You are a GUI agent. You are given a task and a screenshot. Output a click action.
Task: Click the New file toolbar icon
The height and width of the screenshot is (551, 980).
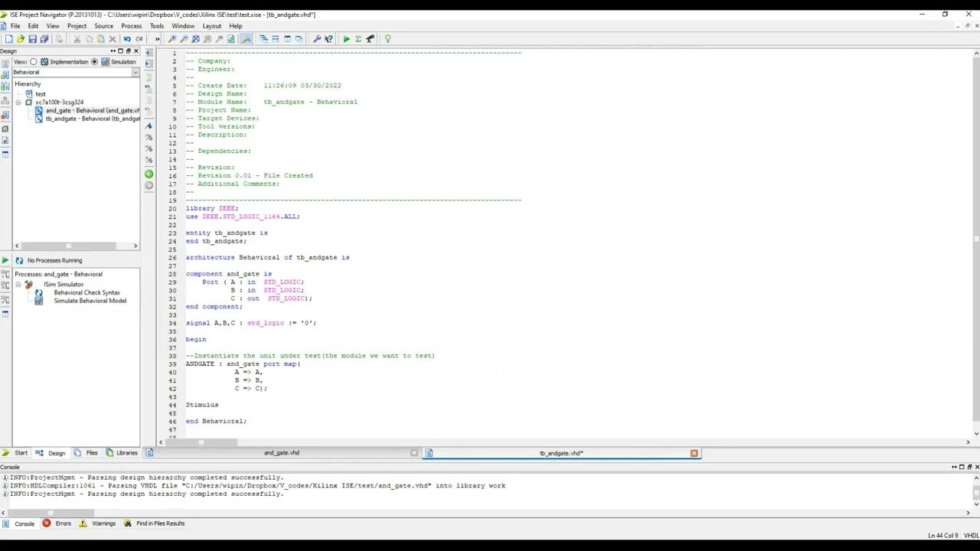point(8,38)
